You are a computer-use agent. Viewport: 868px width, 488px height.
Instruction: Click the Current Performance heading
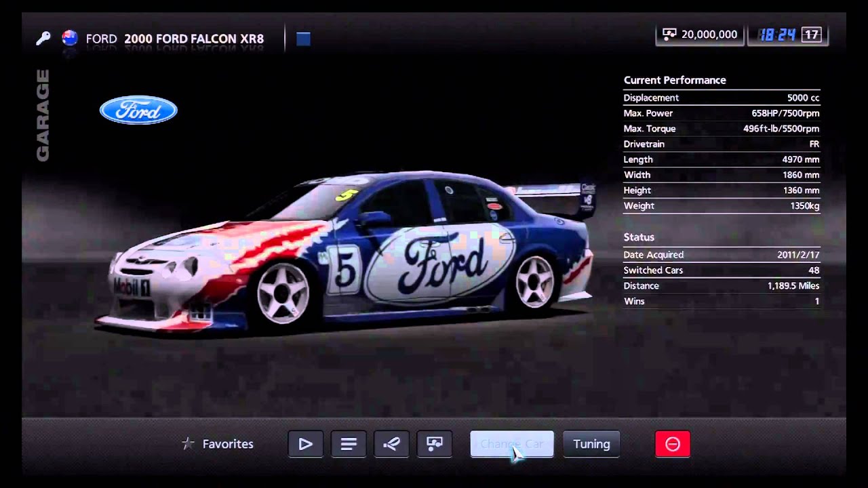(675, 80)
